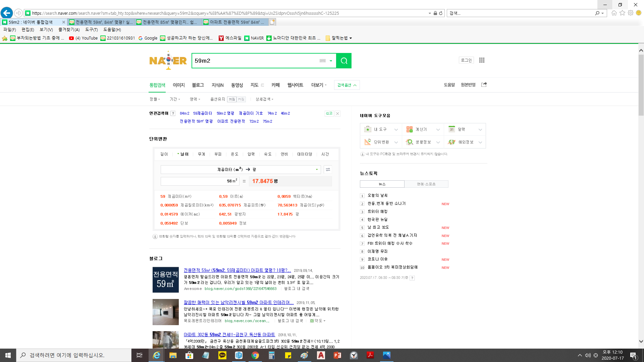644x362 pixels.
Task: Click the green Naver search magnifier button
Action: tap(344, 61)
